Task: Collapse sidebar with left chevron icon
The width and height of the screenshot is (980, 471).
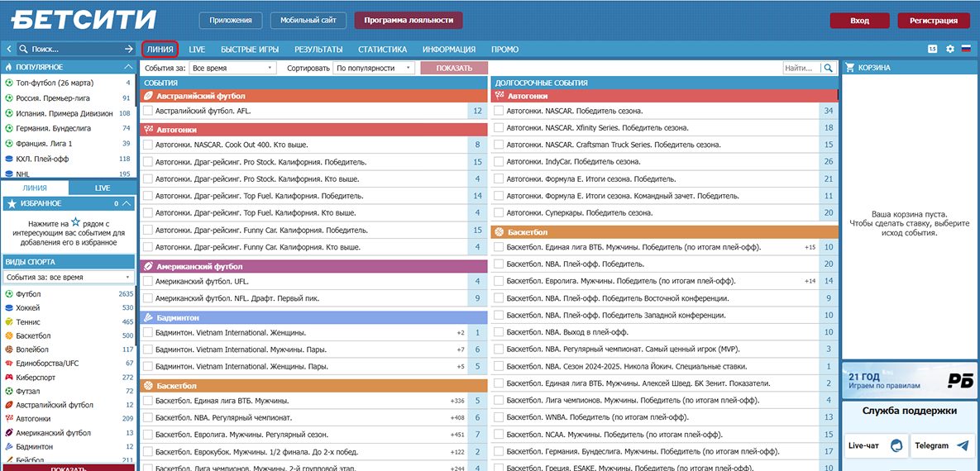Action: (x=7, y=49)
